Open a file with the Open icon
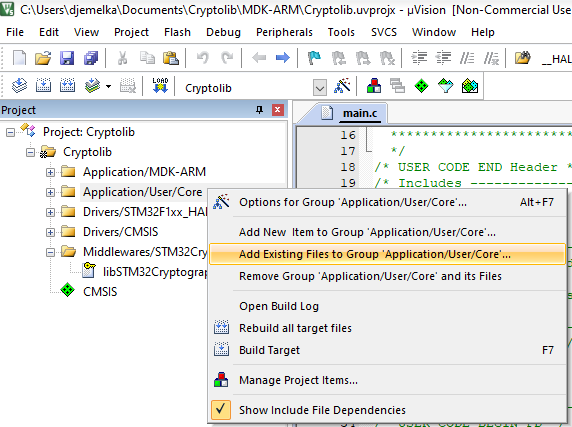 pos(43,58)
